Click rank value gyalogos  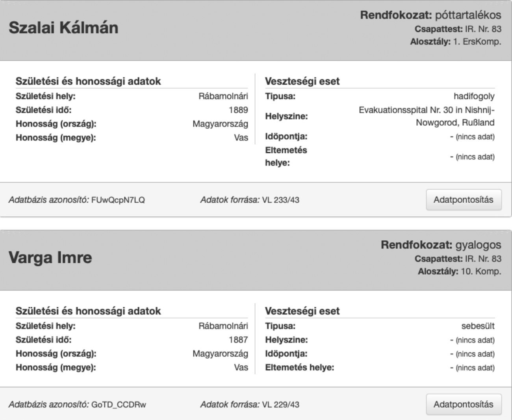tap(478, 245)
